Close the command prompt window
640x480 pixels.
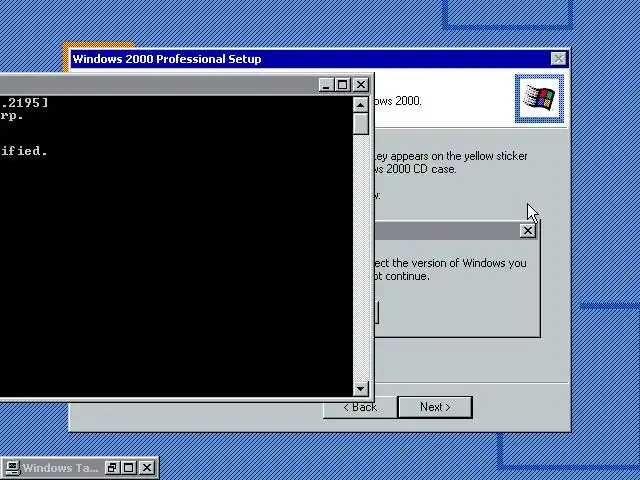pyautogui.click(x=361, y=85)
